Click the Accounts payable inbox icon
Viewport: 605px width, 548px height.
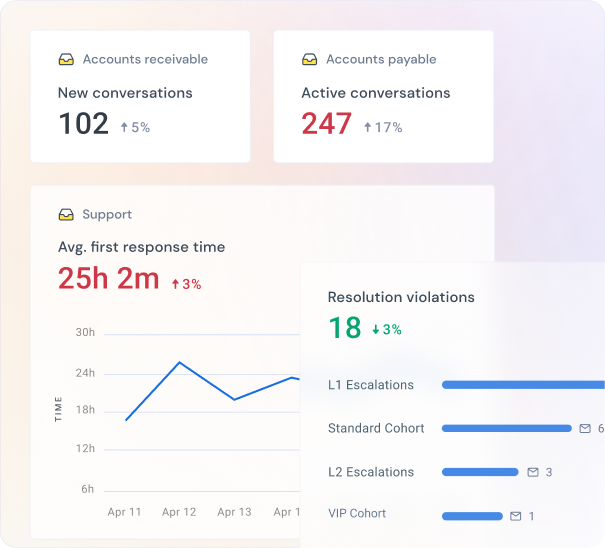tap(309, 60)
